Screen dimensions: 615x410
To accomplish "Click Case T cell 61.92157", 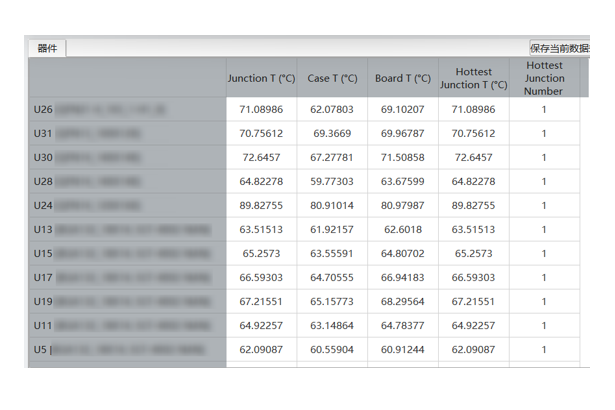I will pyautogui.click(x=332, y=229).
